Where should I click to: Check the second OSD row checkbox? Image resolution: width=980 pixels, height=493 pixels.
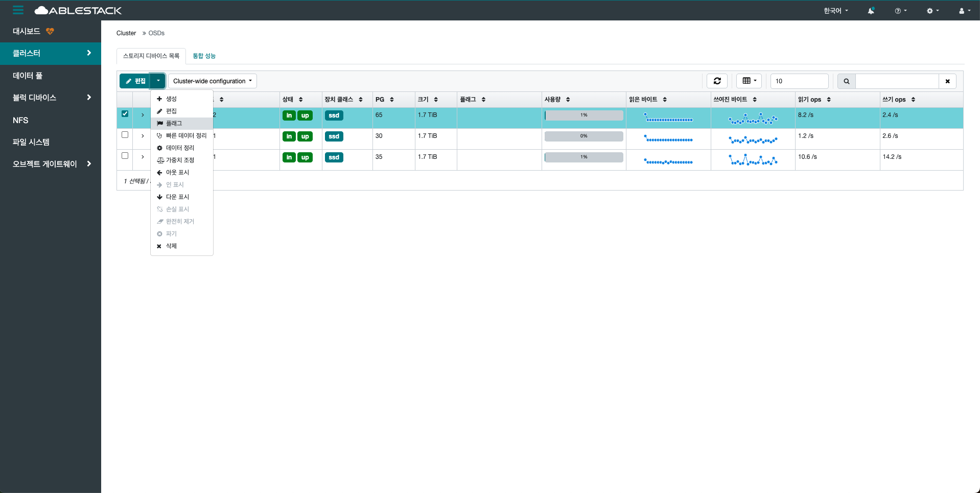[x=125, y=135]
